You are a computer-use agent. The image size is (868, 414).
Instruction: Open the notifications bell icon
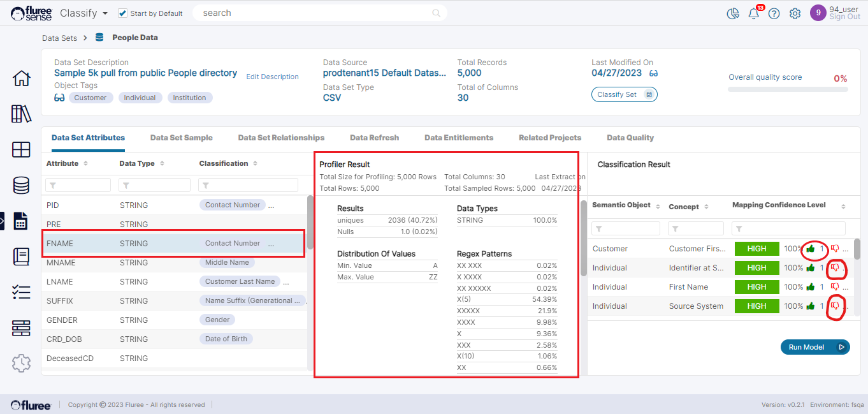click(x=753, y=13)
